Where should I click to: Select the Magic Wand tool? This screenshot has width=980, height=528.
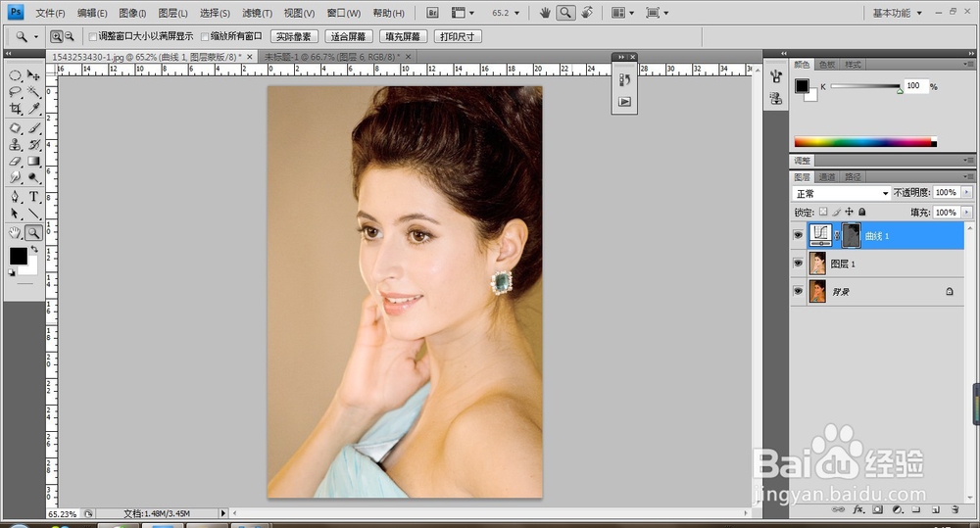pos(33,92)
